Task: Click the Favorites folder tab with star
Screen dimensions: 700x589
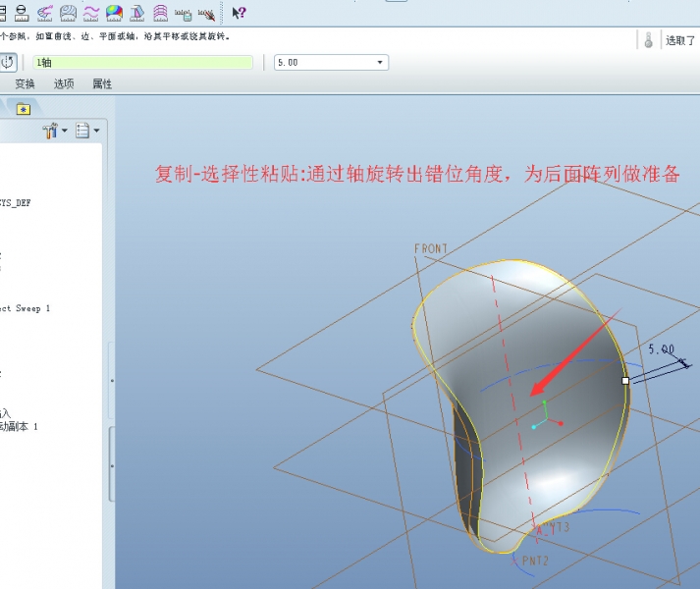Action: point(24,109)
